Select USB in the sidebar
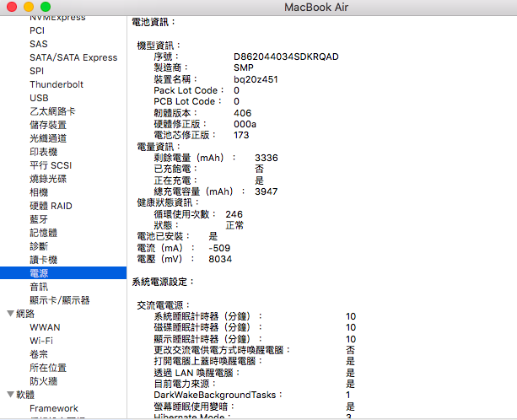The width and height of the screenshot is (517, 420). [39, 98]
